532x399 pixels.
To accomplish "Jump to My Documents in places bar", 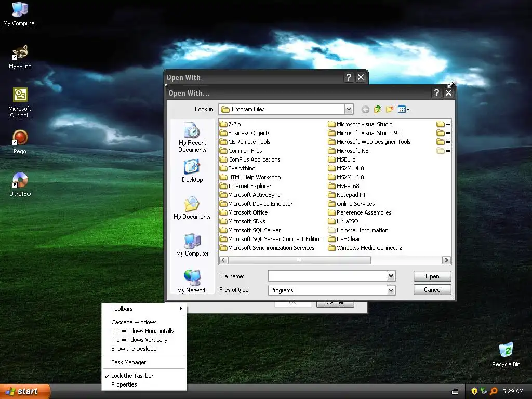I will (x=192, y=208).
